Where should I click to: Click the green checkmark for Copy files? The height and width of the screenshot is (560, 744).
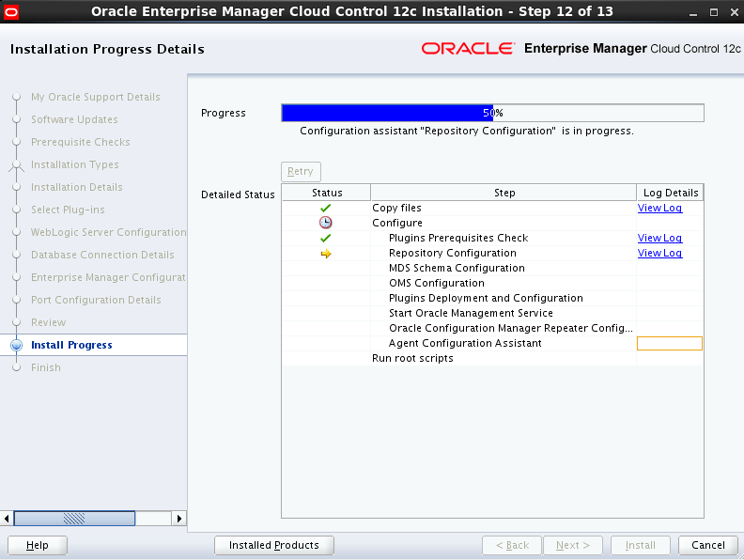tap(325, 209)
